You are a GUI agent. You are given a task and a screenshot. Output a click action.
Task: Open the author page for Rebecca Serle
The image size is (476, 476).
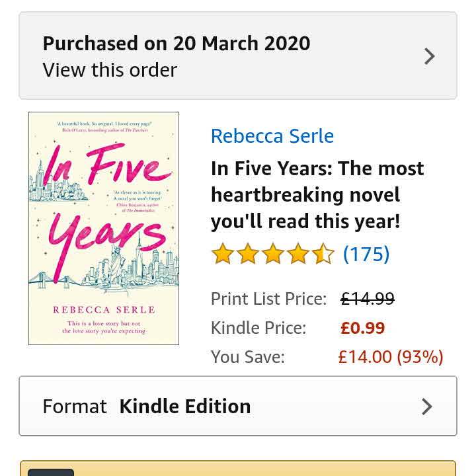pyautogui.click(x=272, y=136)
